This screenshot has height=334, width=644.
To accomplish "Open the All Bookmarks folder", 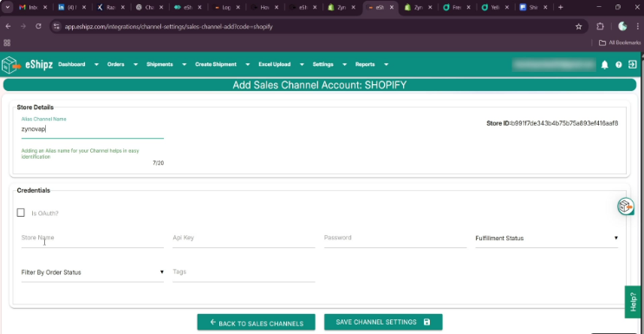I will (620, 43).
